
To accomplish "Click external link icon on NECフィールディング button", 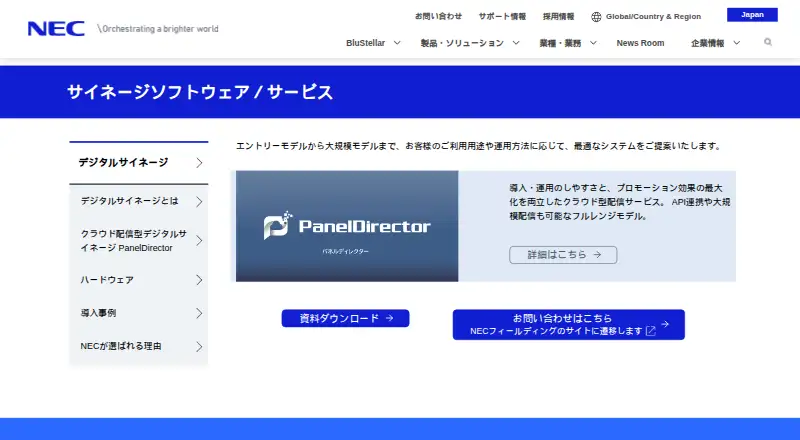I will [x=651, y=331].
